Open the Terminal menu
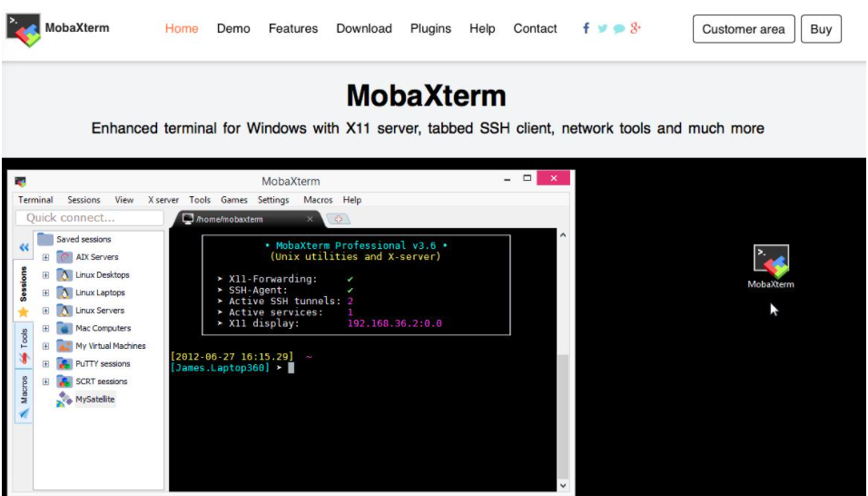The height and width of the screenshot is (496, 868). click(x=35, y=200)
